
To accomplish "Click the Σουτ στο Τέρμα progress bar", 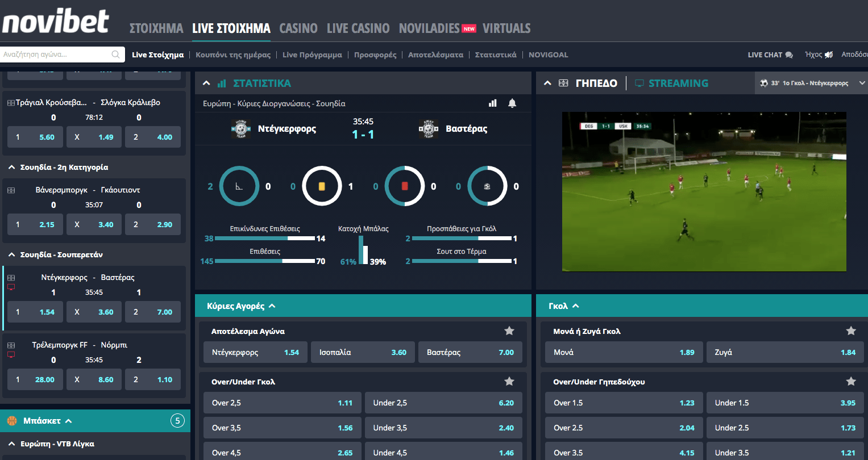I will (462, 261).
